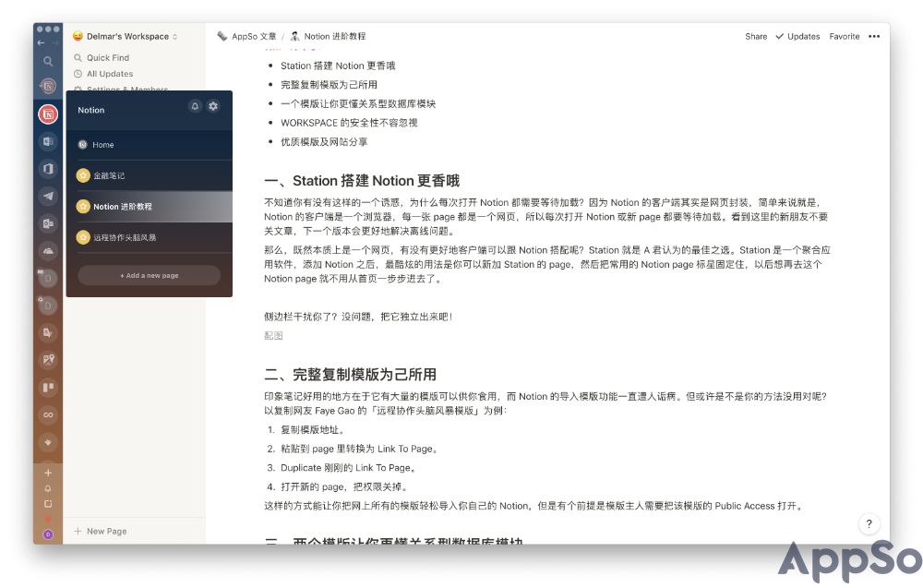Image resolution: width=923 pixels, height=588 pixels.
Task: Open the infinity-symbol dock app
Action: pyautogui.click(x=48, y=414)
